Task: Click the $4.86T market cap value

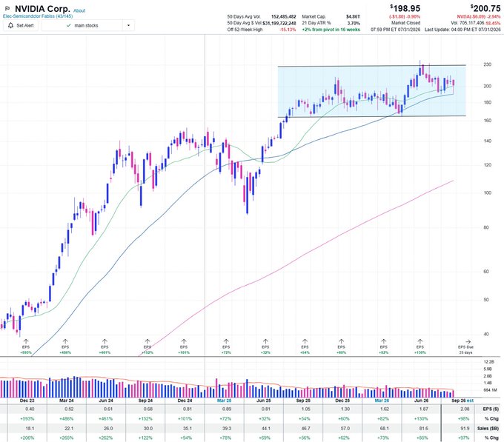Action: point(353,16)
